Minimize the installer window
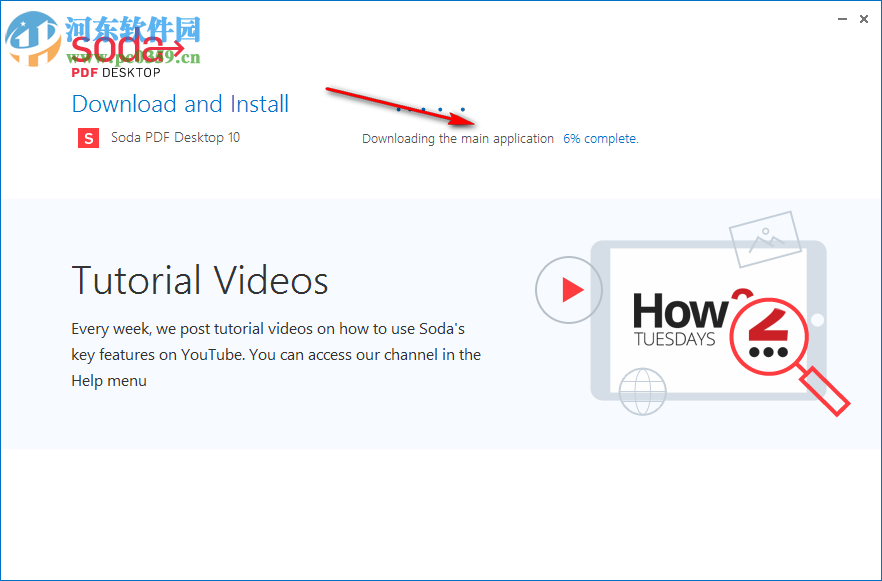 [842, 19]
